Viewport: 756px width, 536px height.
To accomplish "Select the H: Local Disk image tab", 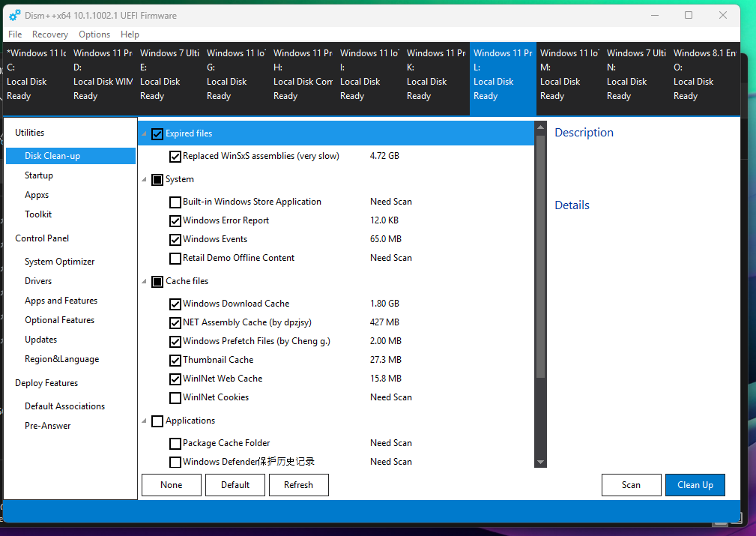I will [303, 79].
